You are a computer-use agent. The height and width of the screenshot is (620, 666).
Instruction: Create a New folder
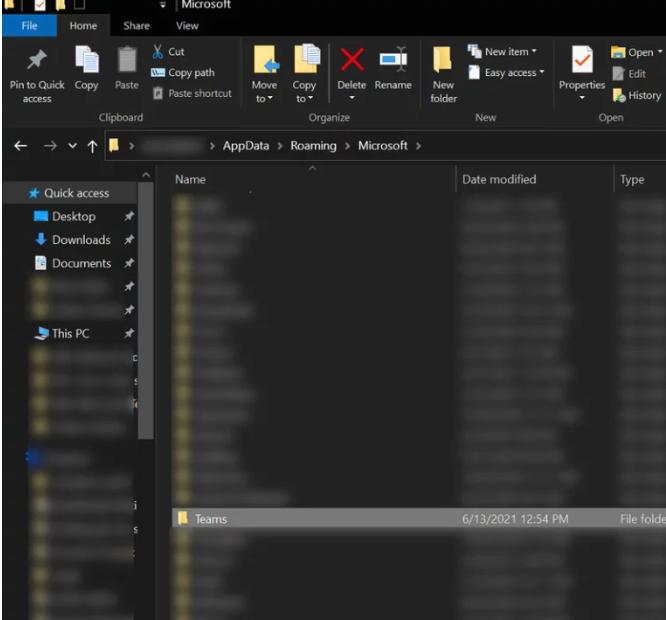(x=443, y=73)
